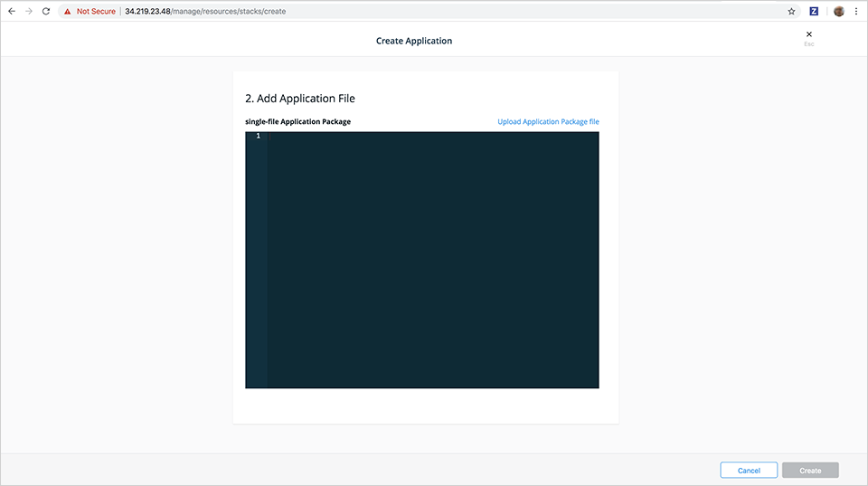The width and height of the screenshot is (868, 486).
Task: Go back using the browser back arrow
Action: pyautogui.click(x=12, y=11)
